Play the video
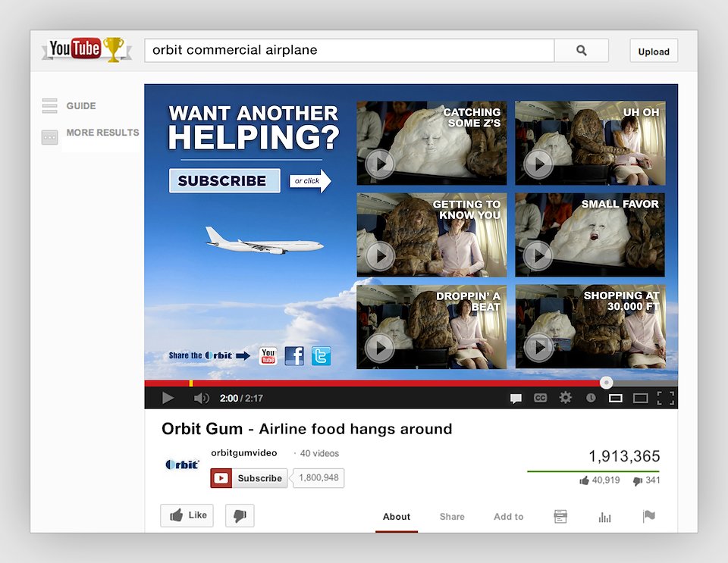The width and height of the screenshot is (728, 563). (x=168, y=398)
